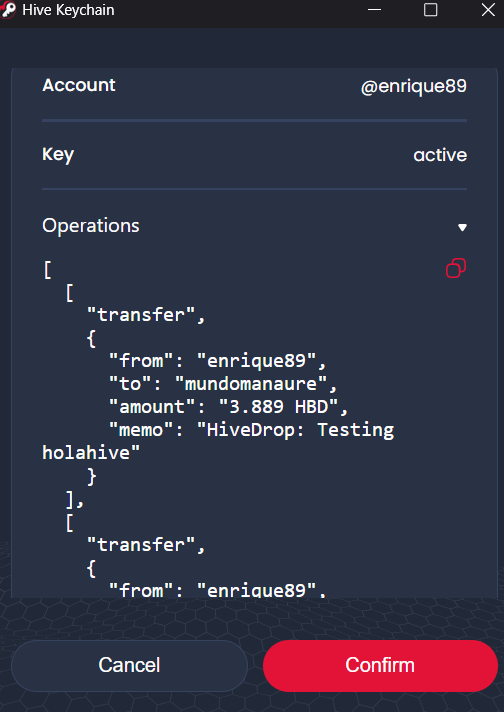The image size is (504, 712).
Task: Cancel the transfer request
Action: click(129, 665)
